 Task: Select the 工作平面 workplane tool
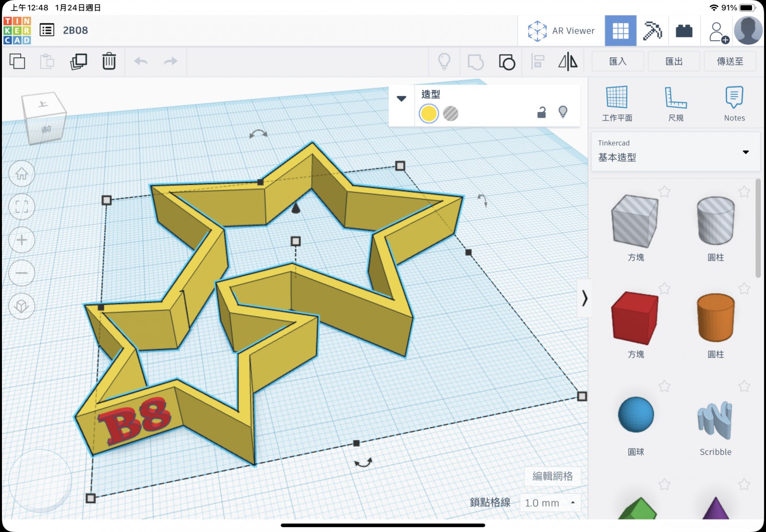617,104
